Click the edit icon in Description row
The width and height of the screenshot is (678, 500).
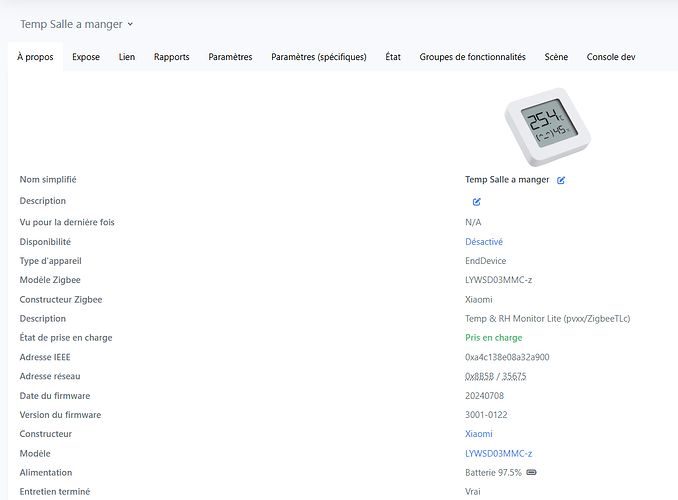click(x=477, y=202)
